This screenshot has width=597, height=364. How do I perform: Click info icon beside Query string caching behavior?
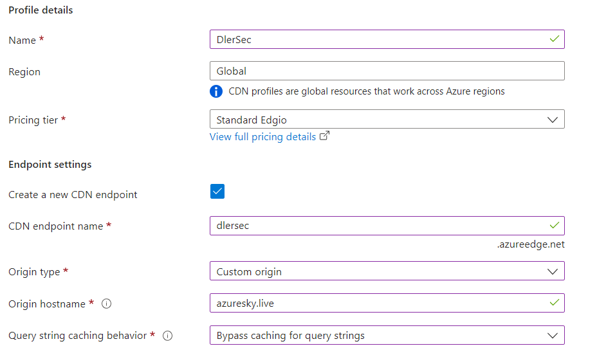167,336
